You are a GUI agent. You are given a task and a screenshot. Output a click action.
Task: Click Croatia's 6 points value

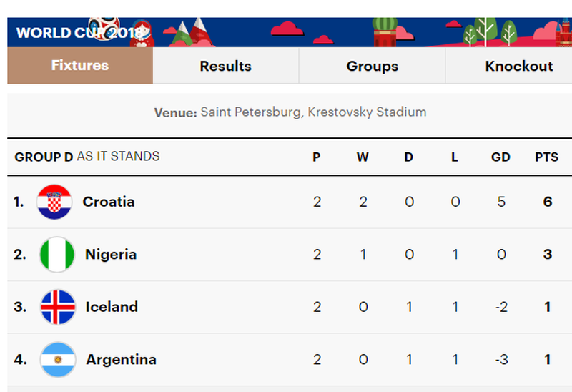[x=548, y=202]
